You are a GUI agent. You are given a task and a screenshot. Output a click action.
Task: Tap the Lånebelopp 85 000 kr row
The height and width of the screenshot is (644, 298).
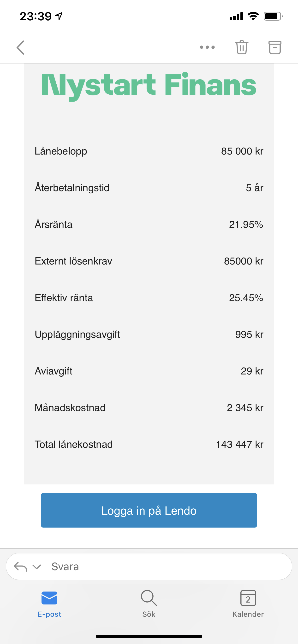[149, 151]
